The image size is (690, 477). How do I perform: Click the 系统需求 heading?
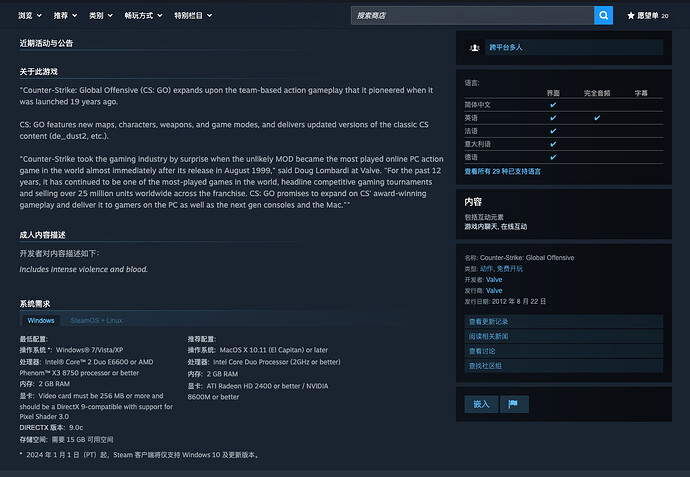click(x=35, y=304)
